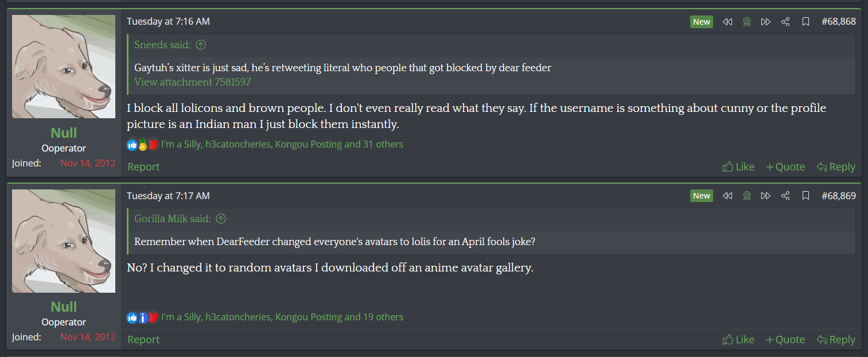The height and width of the screenshot is (357, 868).
Task: Jump to previous post from post #68,868 header
Action: 727,22
